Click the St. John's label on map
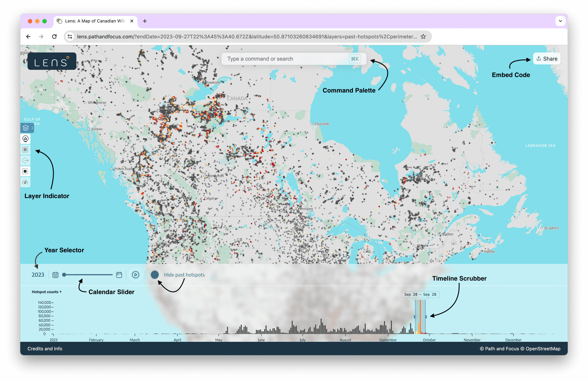Screen dimensions: 588x382 pos(552,228)
